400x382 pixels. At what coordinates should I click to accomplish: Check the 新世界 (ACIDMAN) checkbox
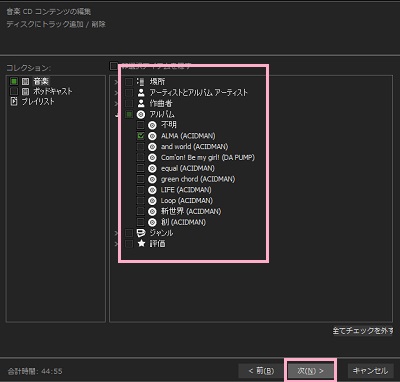pyautogui.click(x=141, y=211)
